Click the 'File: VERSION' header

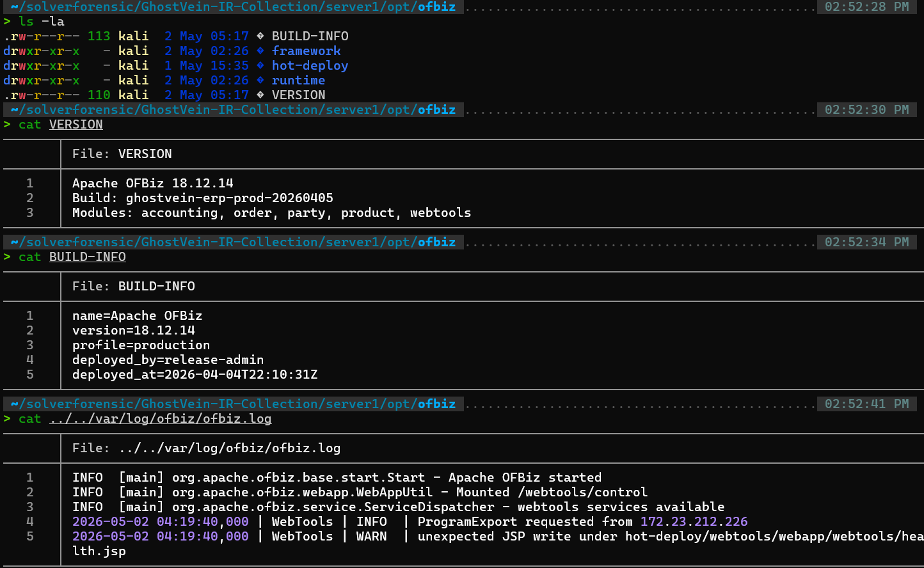[122, 154]
